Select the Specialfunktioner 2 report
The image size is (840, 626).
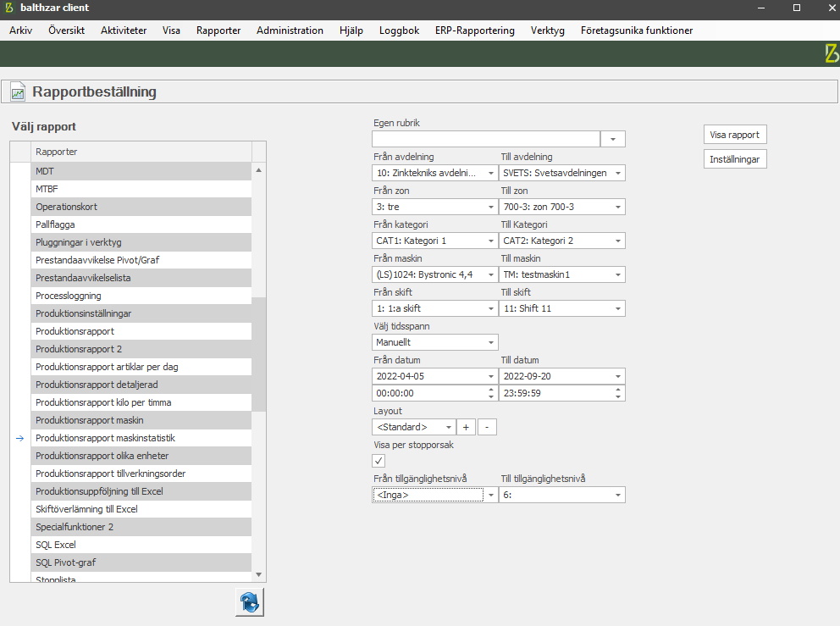click(x=141, y=527)
